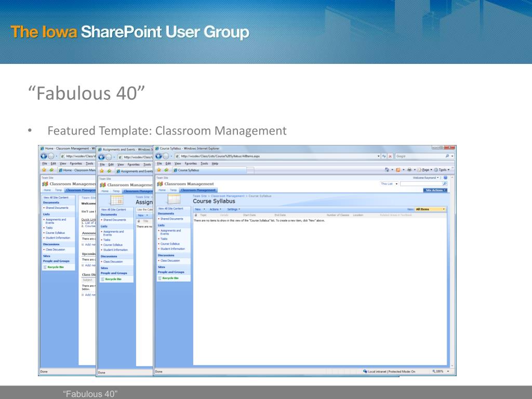Click Favorites star in Home window
The width and height of the screenshot is (532, 399).
pos(44,170)
